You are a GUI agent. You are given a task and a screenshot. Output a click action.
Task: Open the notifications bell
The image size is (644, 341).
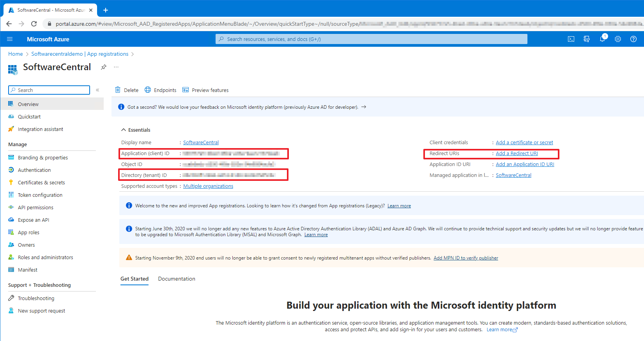pyautogui.click(x=602, y=39)
